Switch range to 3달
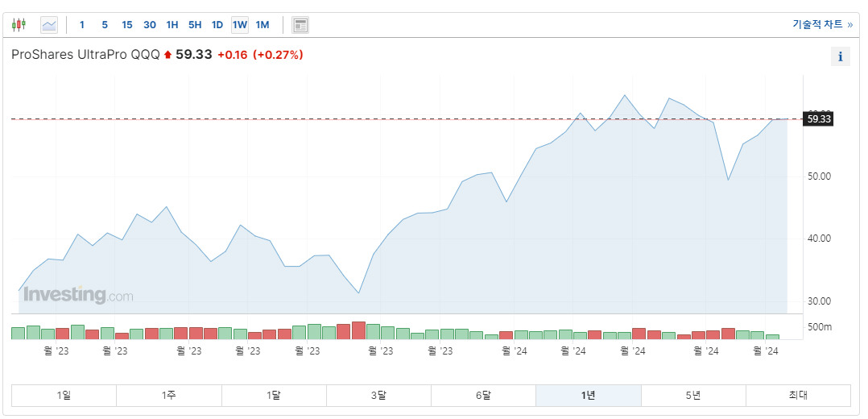The width and height of the screenshot is (868, 419). tap(378, 396)
